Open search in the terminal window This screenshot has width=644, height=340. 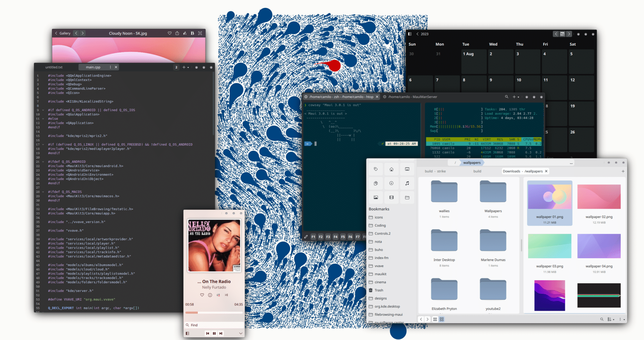pyautogui.click(x=507, y=97)
